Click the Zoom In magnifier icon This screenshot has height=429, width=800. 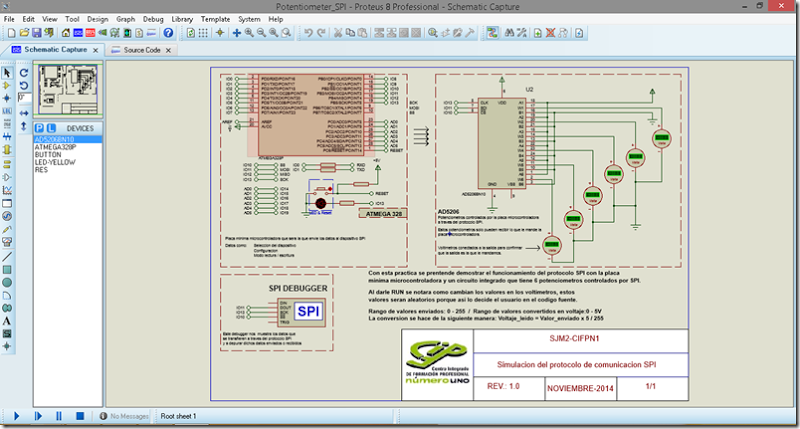(249, 33)
